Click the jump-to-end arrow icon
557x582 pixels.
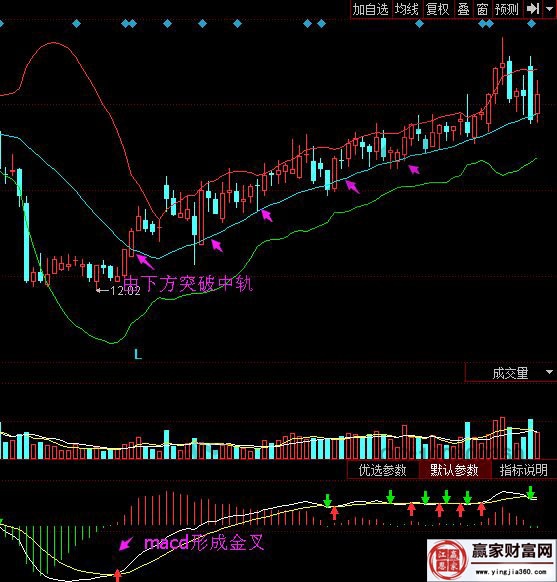click(x=533, y=9)
